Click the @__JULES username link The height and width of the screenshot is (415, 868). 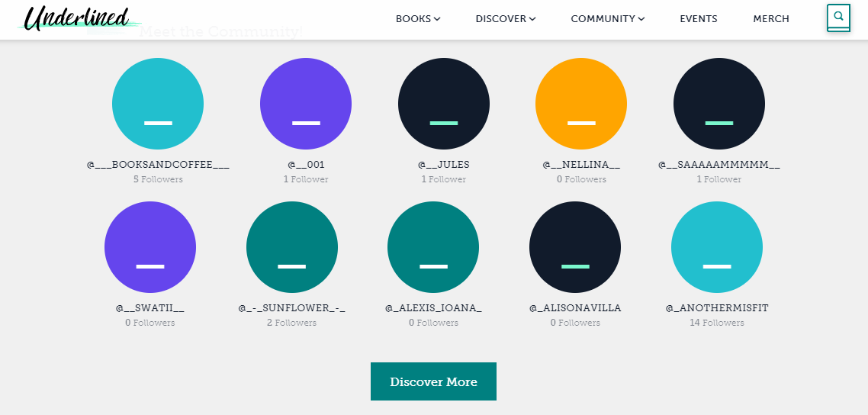pos(444,165)
